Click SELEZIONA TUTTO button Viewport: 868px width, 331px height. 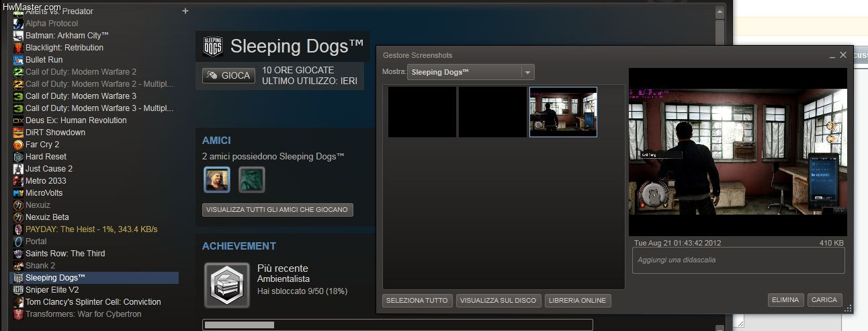tap(417, 301)
